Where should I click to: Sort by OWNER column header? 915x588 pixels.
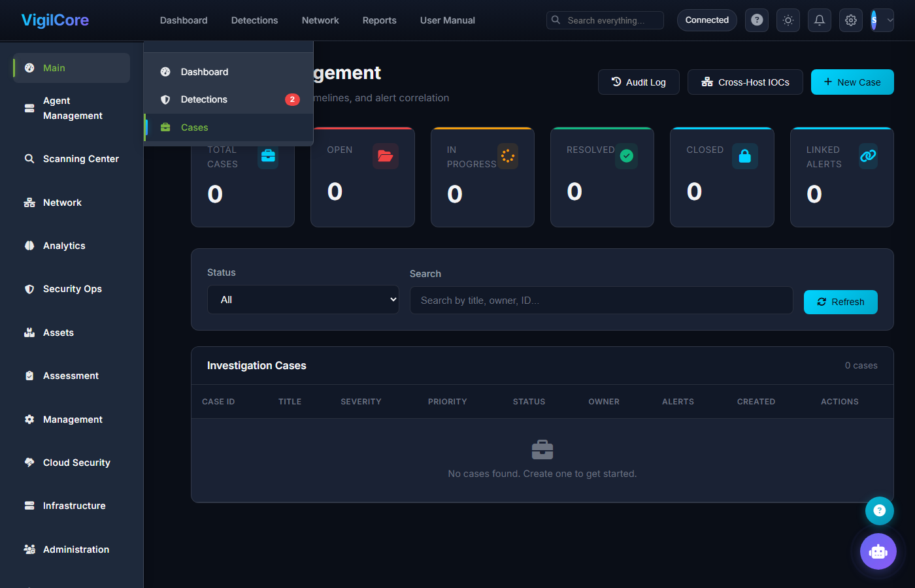(604, 402)
